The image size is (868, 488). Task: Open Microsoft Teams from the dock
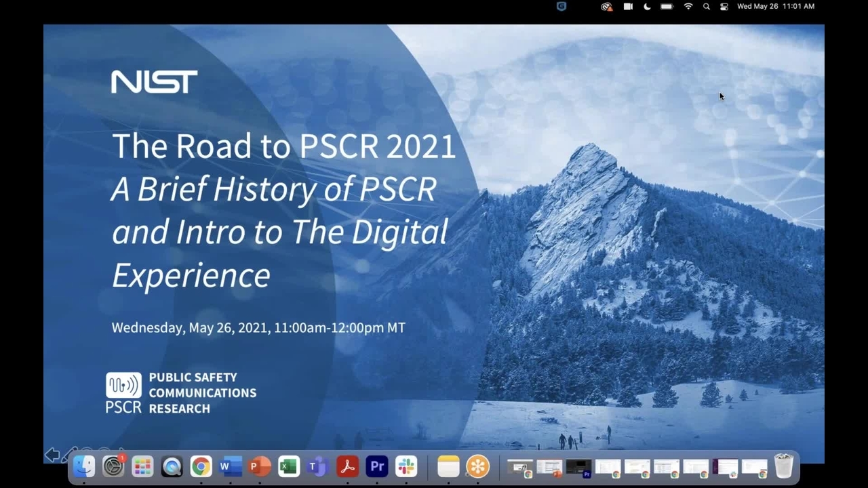(x=318, y=466)
